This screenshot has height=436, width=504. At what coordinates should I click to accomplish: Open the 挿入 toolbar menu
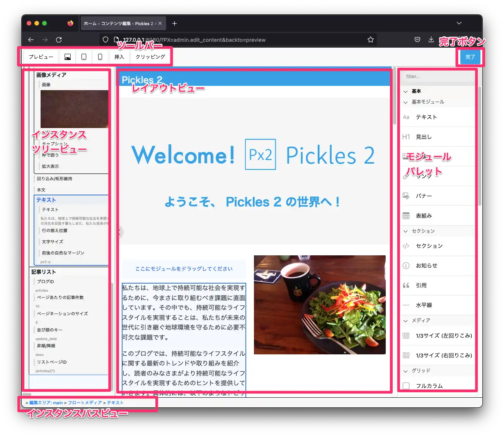[119, 57]
